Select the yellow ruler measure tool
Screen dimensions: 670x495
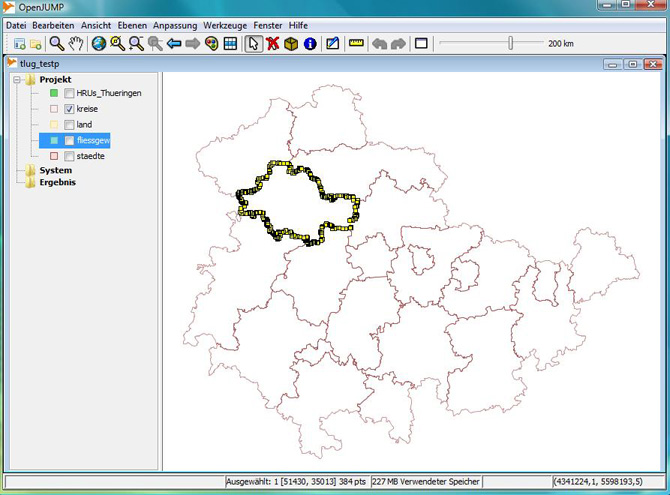click(x=357, y=44)
